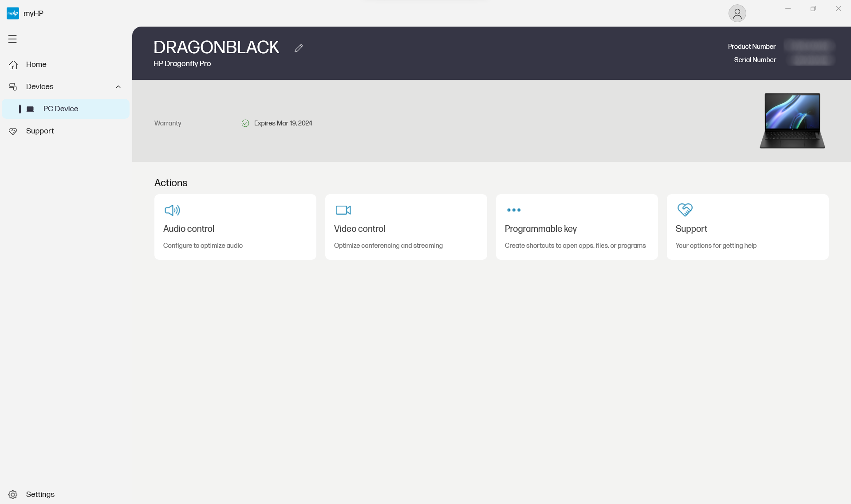Edit device name with pencil icon
The width and height of the screenshot is (851, 504).
coord(299,48)
